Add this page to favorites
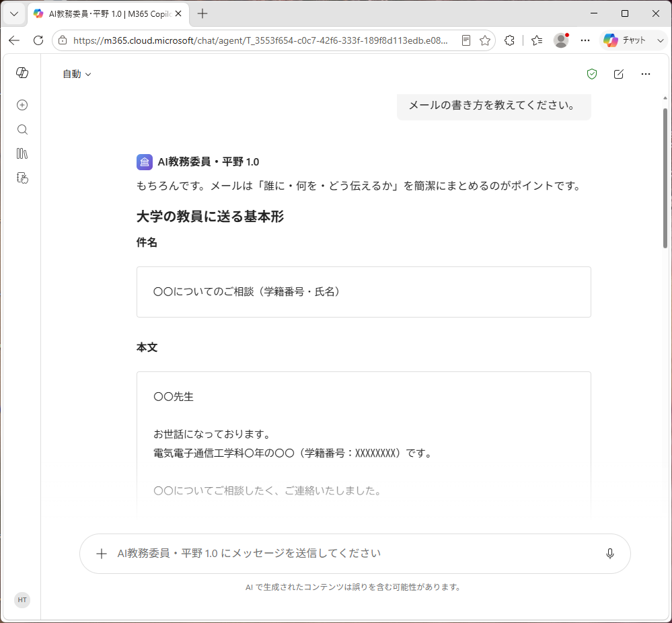This screenshot has height=623, width=672. coord(485,40)
